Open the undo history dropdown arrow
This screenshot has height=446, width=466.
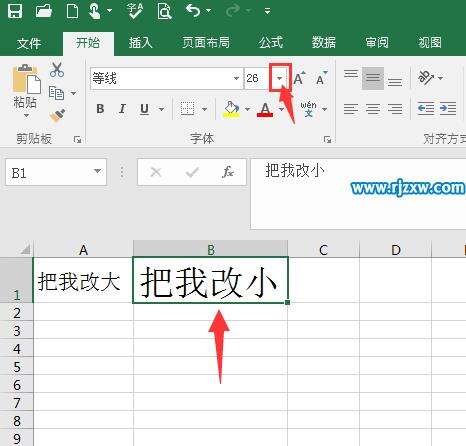click(209, 11)
